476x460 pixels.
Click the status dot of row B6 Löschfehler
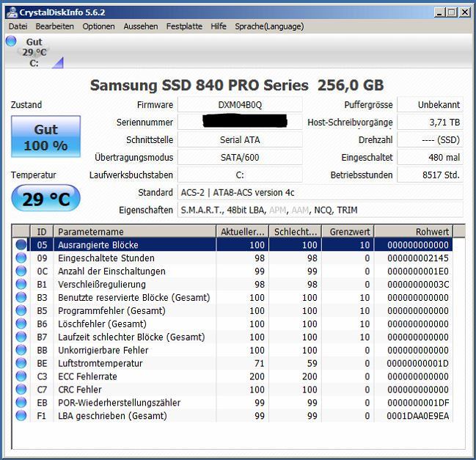[21, 324]
